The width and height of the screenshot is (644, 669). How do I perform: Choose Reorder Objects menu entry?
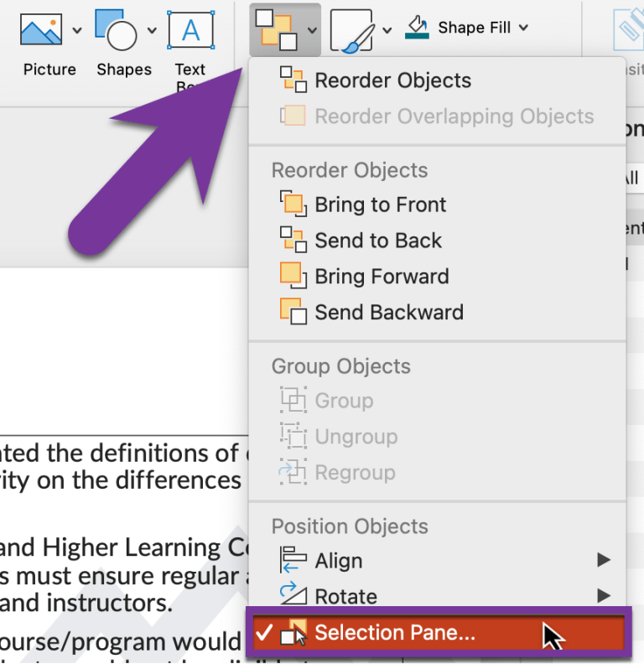[438, 80]
